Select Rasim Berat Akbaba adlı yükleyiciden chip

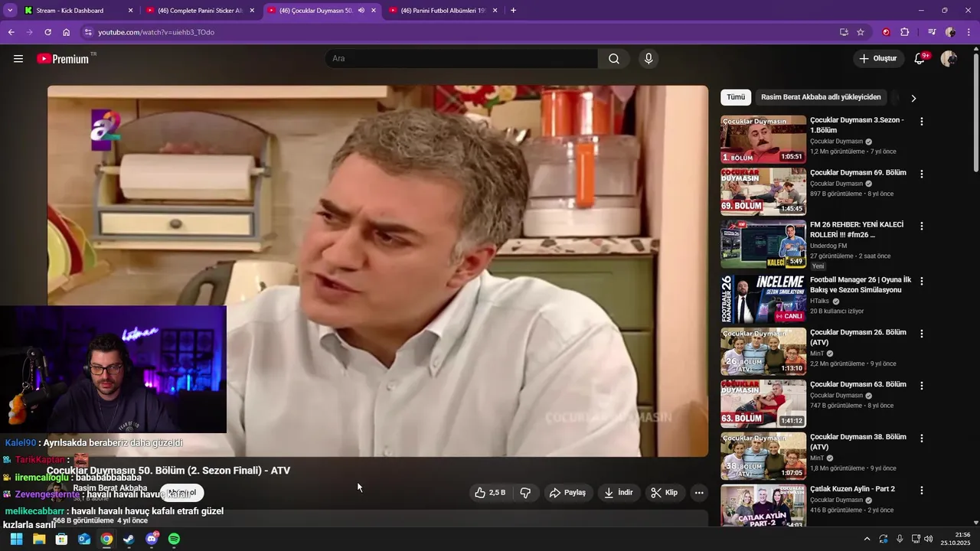point(821,97)
